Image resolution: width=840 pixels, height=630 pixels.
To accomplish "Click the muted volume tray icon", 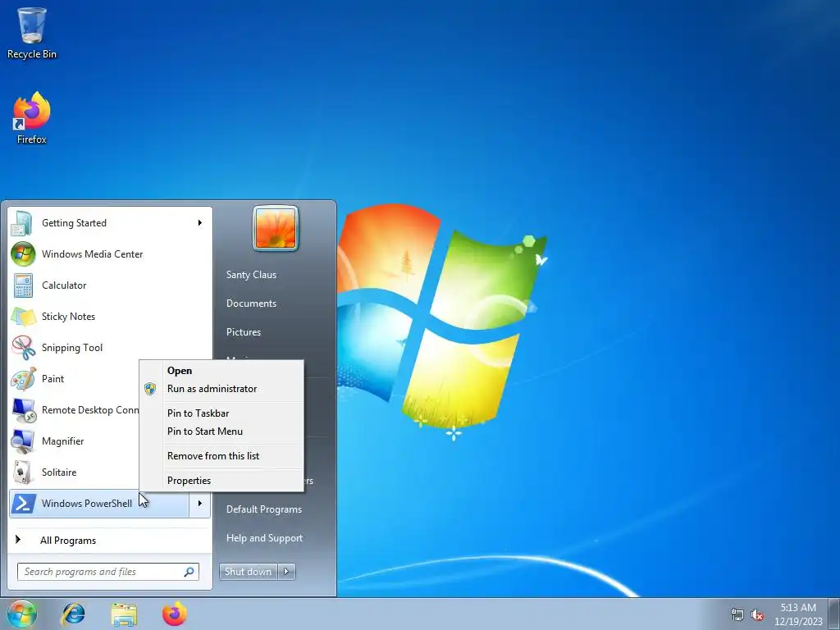I will pyautogui.click(x=757, y=614).
